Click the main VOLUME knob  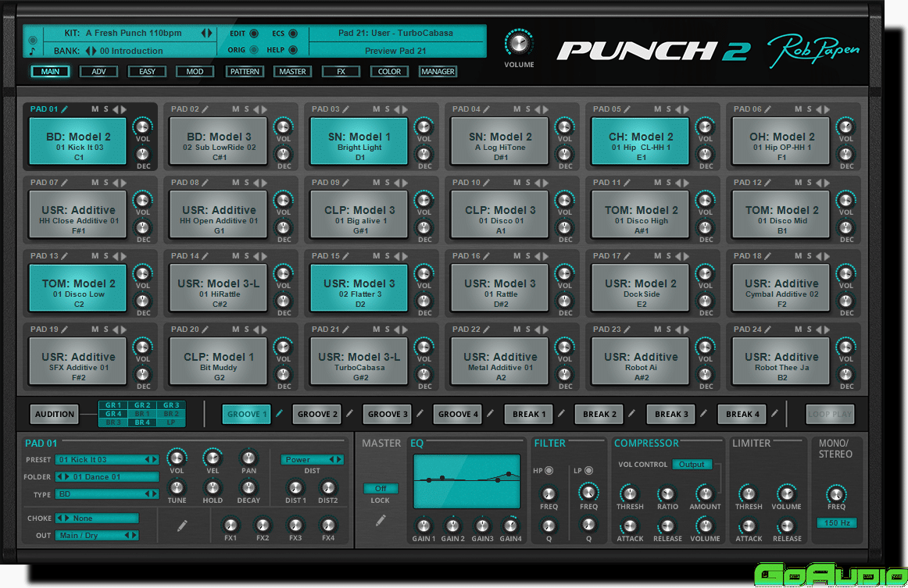[519, 43]
